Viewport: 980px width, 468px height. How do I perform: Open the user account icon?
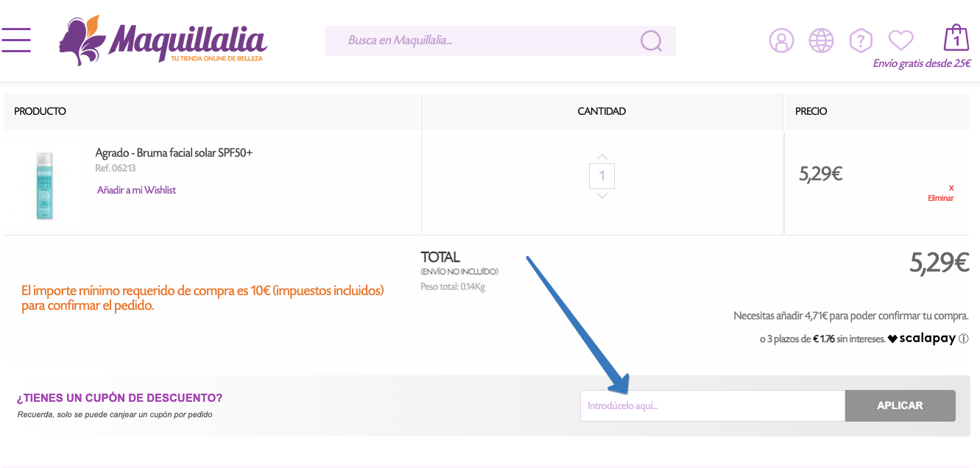pyautogui.click(x=781, y=40)
